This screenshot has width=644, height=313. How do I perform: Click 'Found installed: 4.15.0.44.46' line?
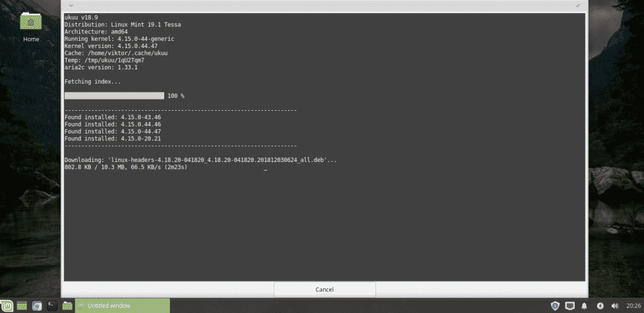pos(113,124)
